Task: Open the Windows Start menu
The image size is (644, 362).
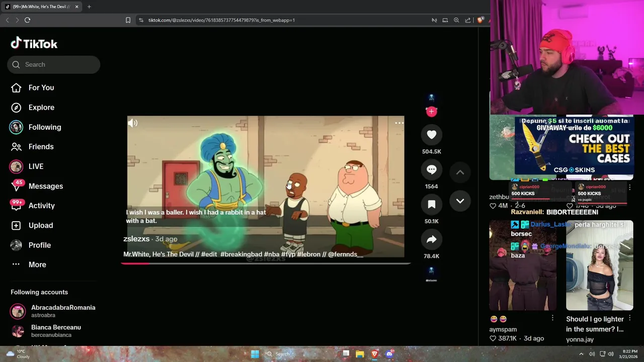Action: click(255, 354)
